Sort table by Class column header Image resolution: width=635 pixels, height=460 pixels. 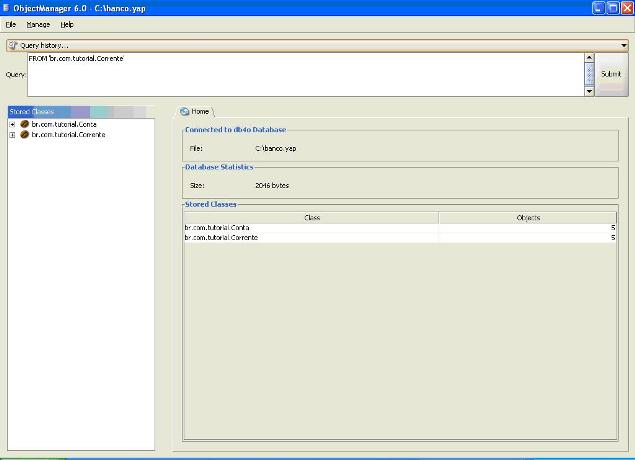[311, 217]
